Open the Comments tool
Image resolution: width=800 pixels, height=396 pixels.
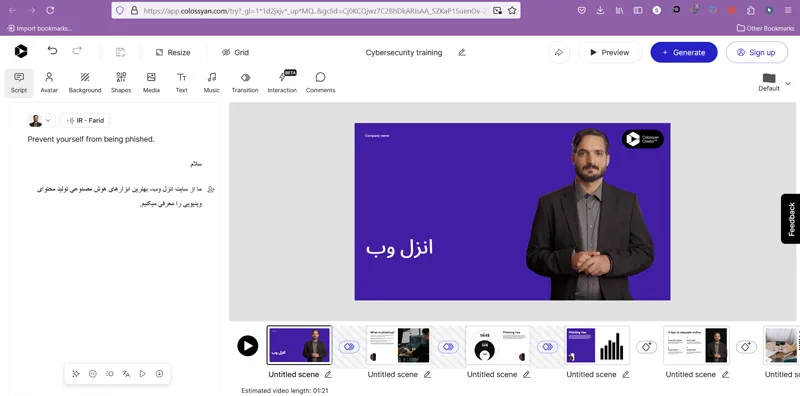(320, 83)
